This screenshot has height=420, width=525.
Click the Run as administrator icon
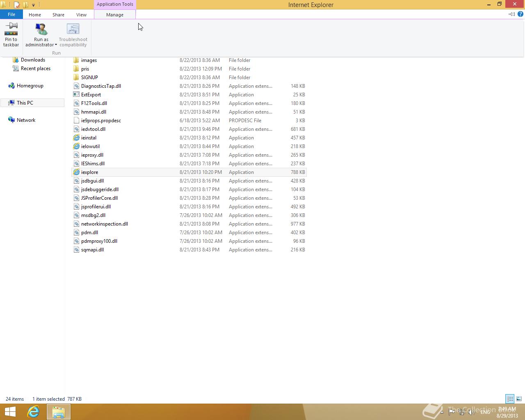(x=41, y=29)
